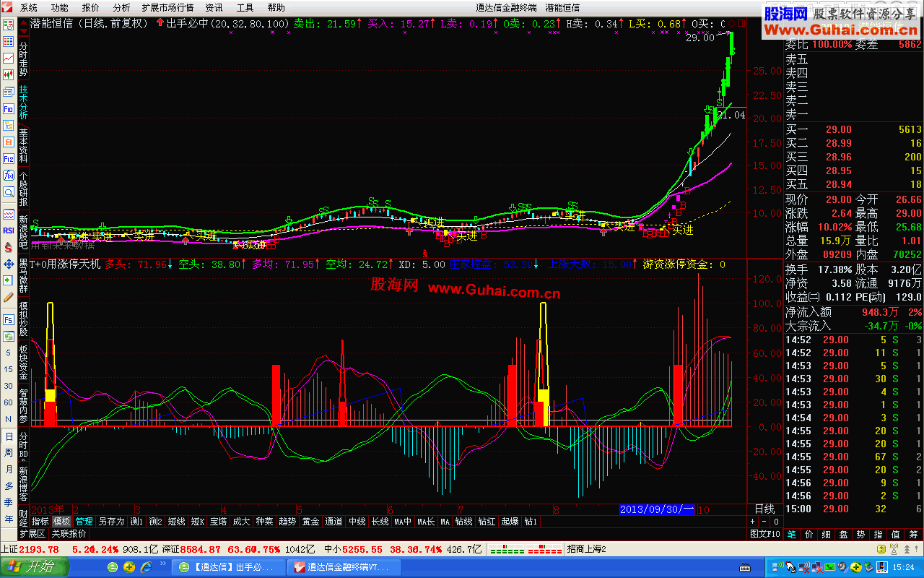Click the FI2 icon in left toolbar
The height and width of the screenshot is (578, 924).
(x=9, y=158)
